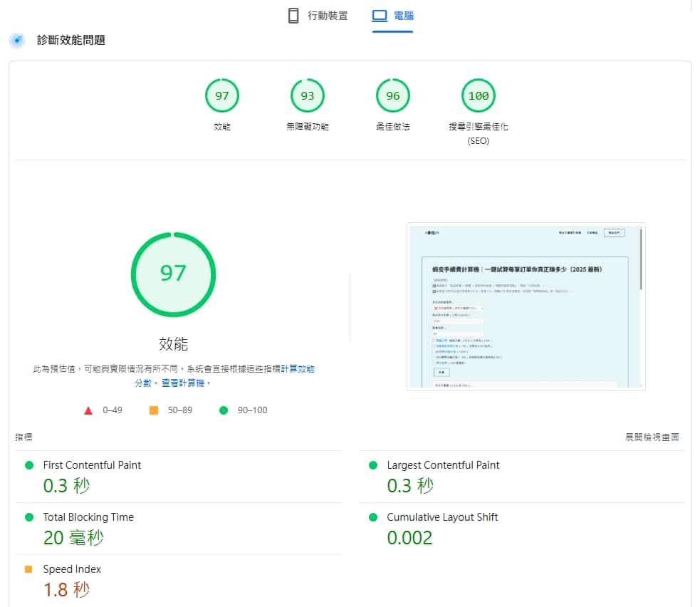
Task: Click the desktop computer icon
Action: tap(380, 16)
